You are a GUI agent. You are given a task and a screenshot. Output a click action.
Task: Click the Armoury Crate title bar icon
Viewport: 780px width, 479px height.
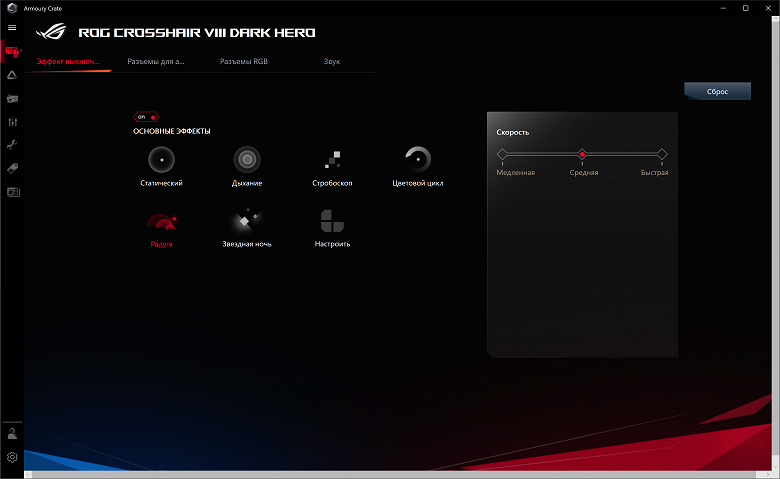tap(12, 8)
